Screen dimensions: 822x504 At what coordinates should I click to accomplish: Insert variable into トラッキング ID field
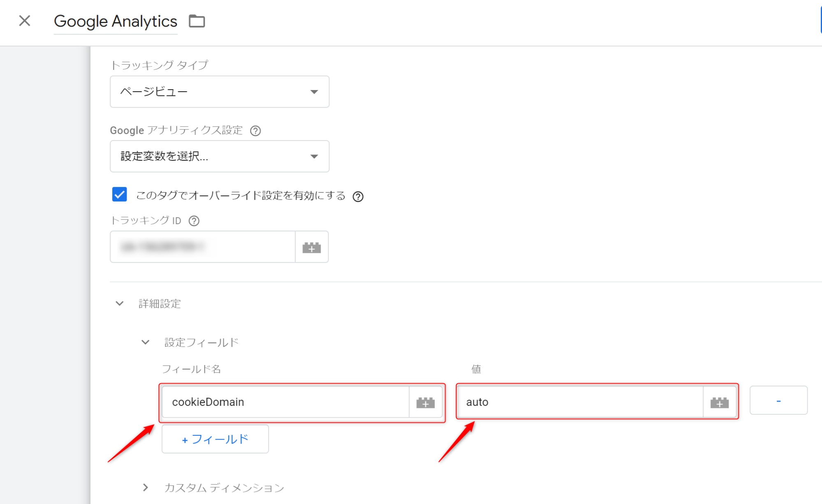tap(312, 247)
